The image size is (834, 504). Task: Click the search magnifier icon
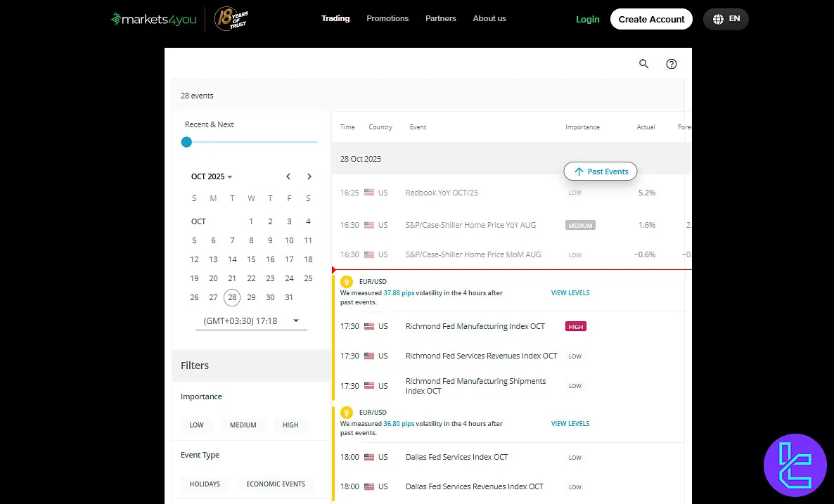coord(643,64)
